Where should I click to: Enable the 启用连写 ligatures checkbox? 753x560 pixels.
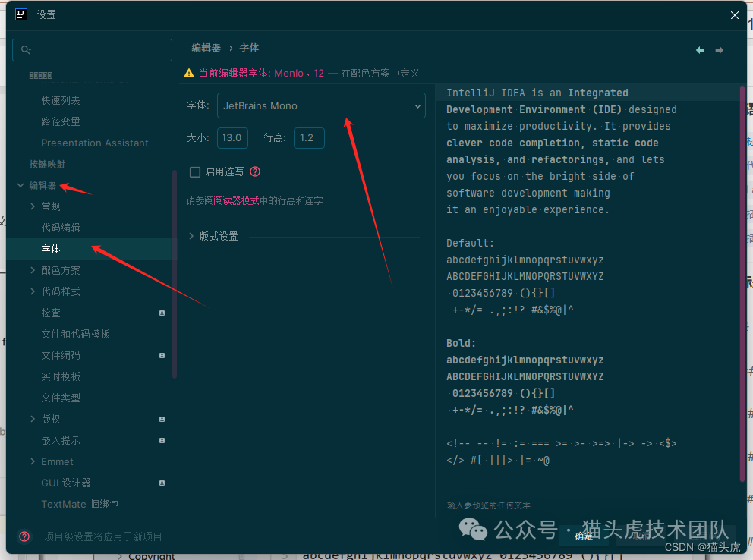(195, 171)
